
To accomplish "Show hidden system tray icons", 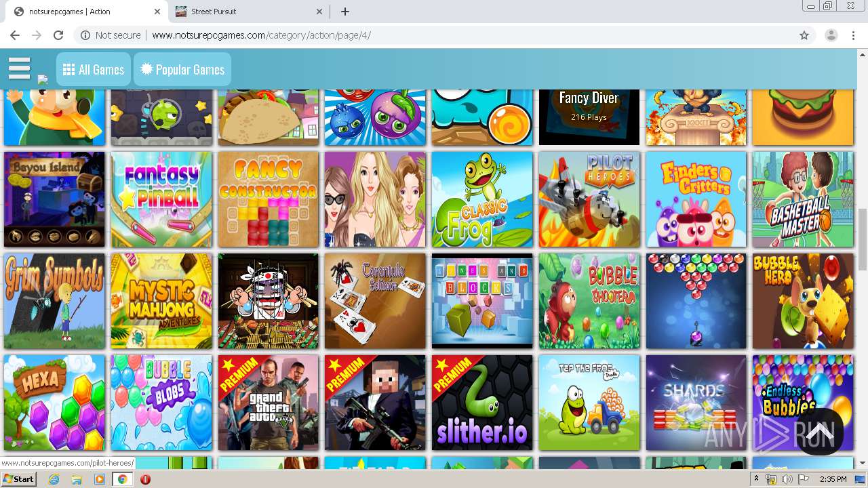I will (x=756, y=479).
